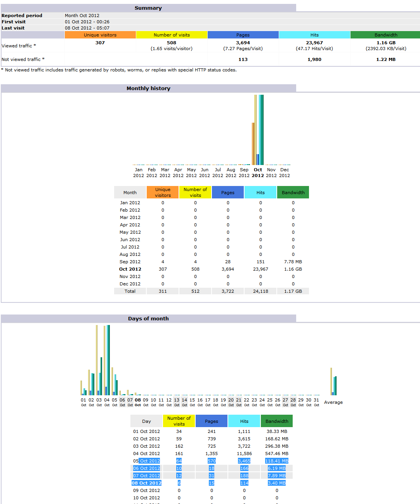Click the orange Unique visitors header in Summary
The height and width of the screenshot is (504, 420).
100,35
